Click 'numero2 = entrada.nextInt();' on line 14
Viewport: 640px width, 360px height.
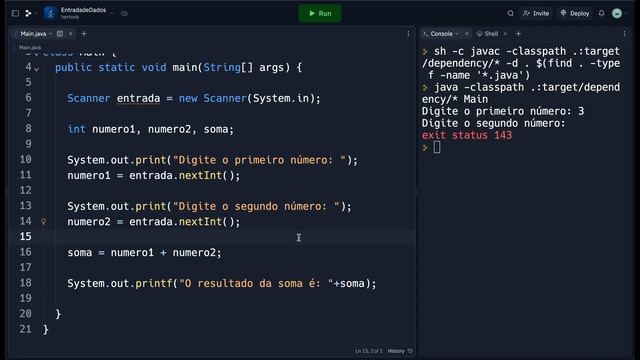(154, 222)
